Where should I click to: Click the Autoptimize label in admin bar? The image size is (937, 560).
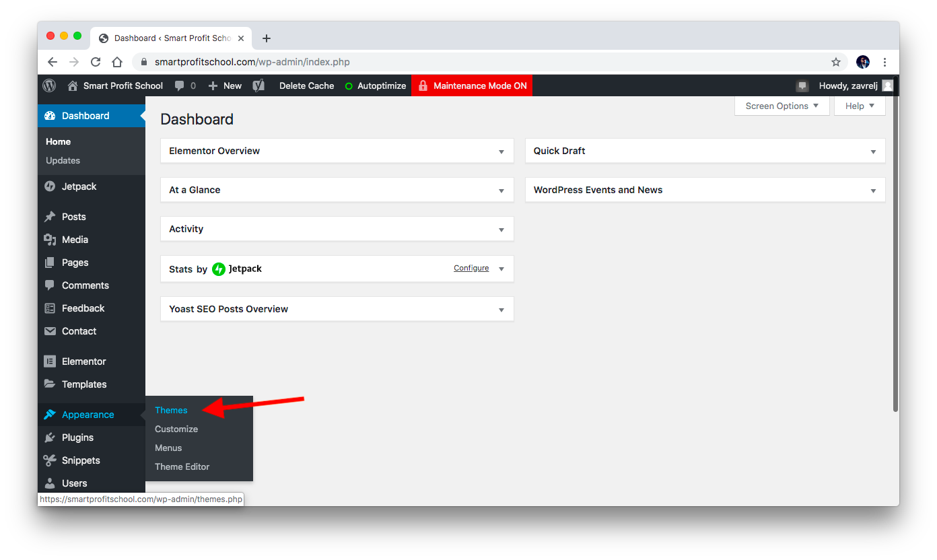click(382, 85)
